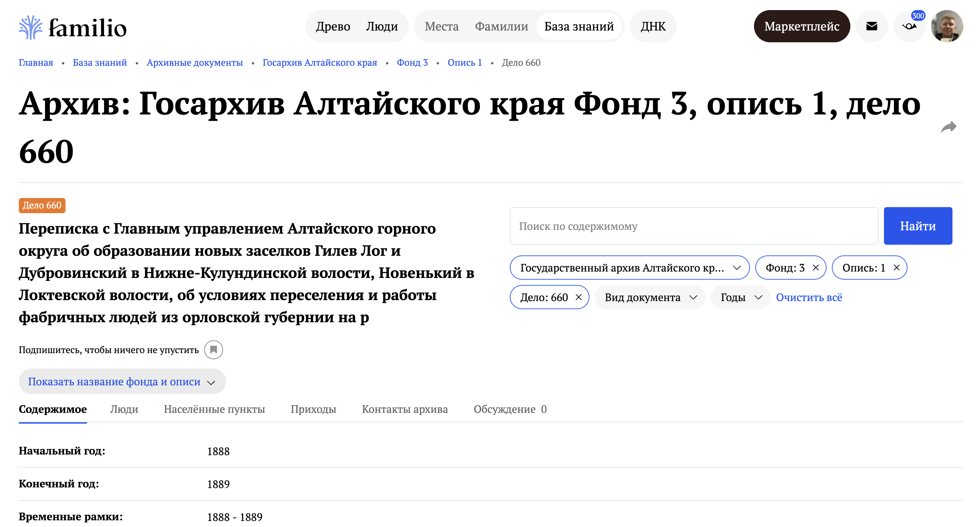The width and height of the screenshot is (980, 527).
Task: Expand Показать название фонда и описи
Action: pyautogui.click(x=122, y=381)
